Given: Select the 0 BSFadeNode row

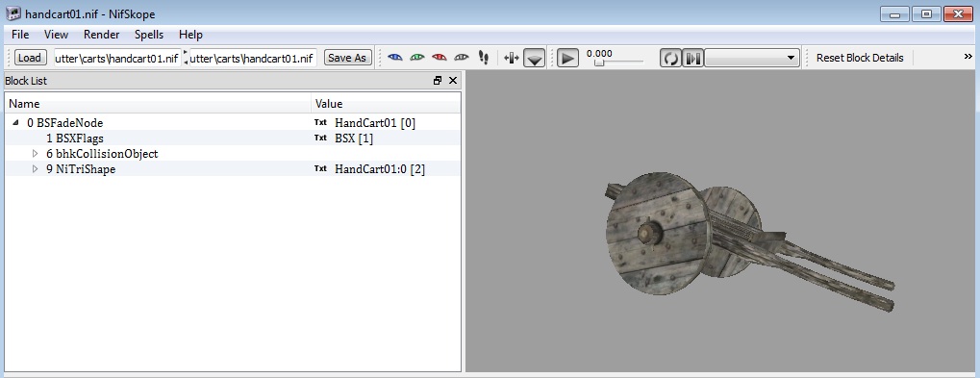Looking at the screenshot, I should click(x=233, y=123).
